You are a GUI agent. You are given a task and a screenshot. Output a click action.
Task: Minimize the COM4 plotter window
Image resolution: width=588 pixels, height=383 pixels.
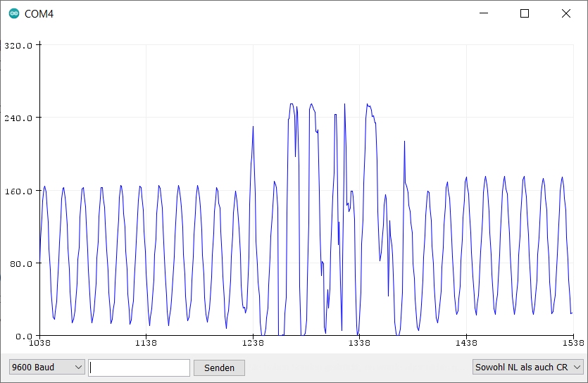[x=483, y=13]
